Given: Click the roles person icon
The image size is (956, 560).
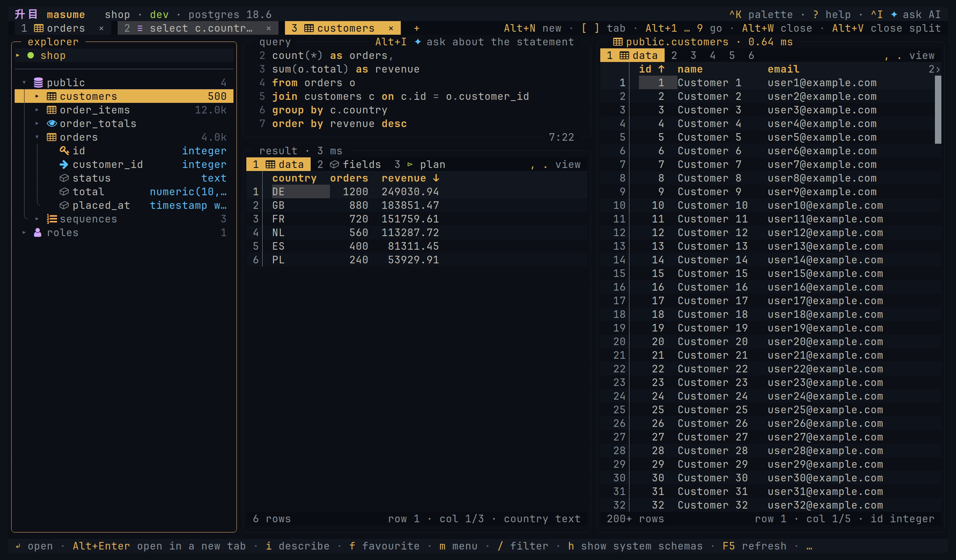Looking at the screenshot, I should pyautogui.click(x=38, y=233).
